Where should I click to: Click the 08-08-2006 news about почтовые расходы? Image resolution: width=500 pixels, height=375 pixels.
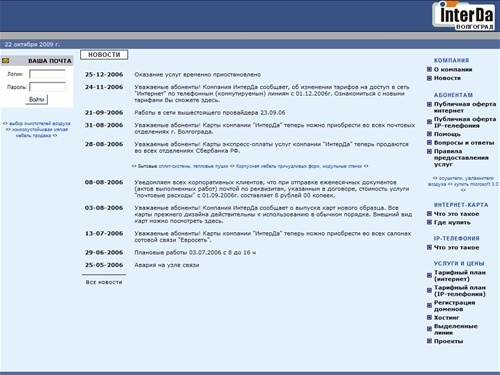[x=271, y=189]
